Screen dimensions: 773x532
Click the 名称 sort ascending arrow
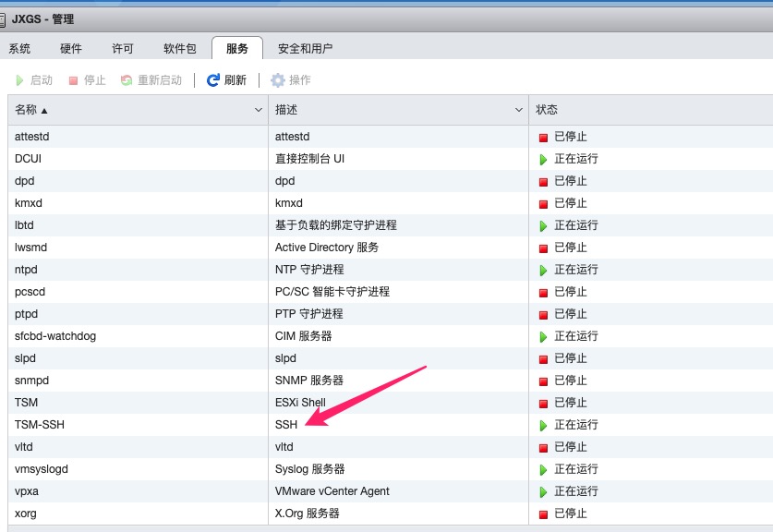point(44,111)
